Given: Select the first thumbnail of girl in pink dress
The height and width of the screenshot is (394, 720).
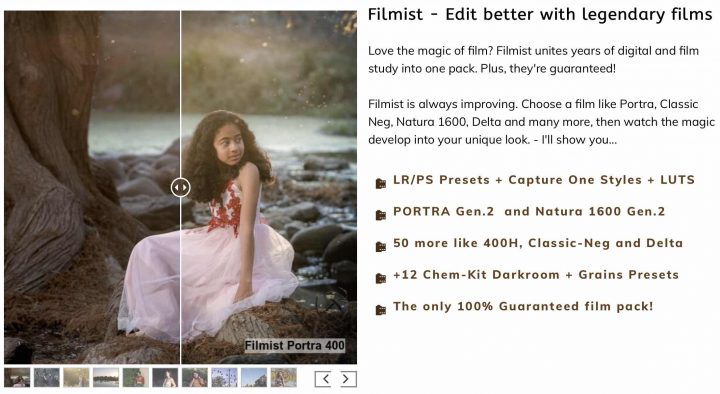Looking at the screenshot, I should click(x=17, y=377).
